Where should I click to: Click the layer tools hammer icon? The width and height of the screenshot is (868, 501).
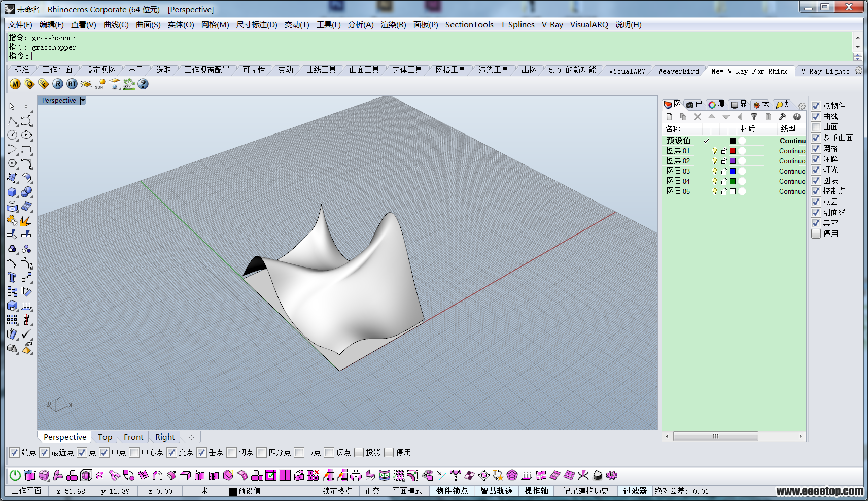pyautogui.click(x=783, y=117)
